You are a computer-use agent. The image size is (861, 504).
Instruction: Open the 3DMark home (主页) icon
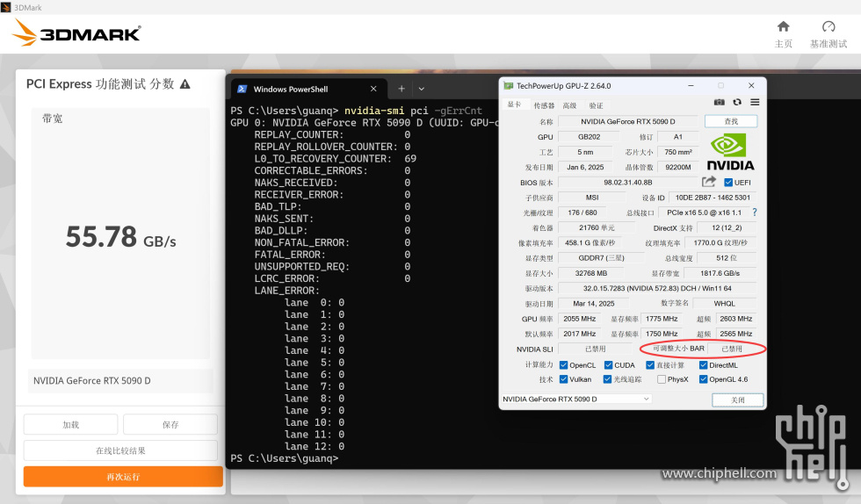tap(783, 26)
